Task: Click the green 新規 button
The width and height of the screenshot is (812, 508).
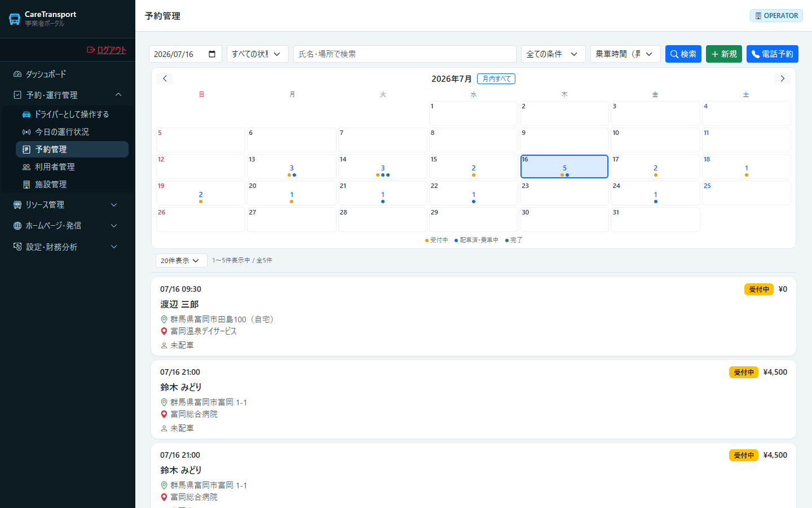Action: [724, 54]
